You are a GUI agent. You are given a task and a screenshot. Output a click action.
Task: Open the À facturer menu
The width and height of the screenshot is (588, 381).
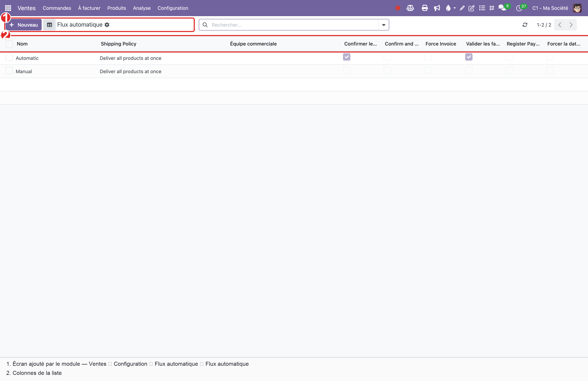pyautogui.click(x=89, y=8)
